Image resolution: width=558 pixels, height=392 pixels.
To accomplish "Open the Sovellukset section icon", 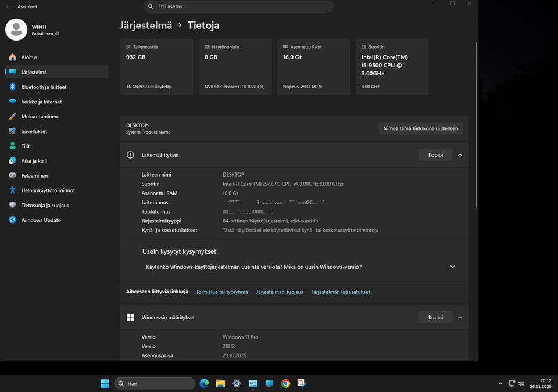I will tap(12, 131).
